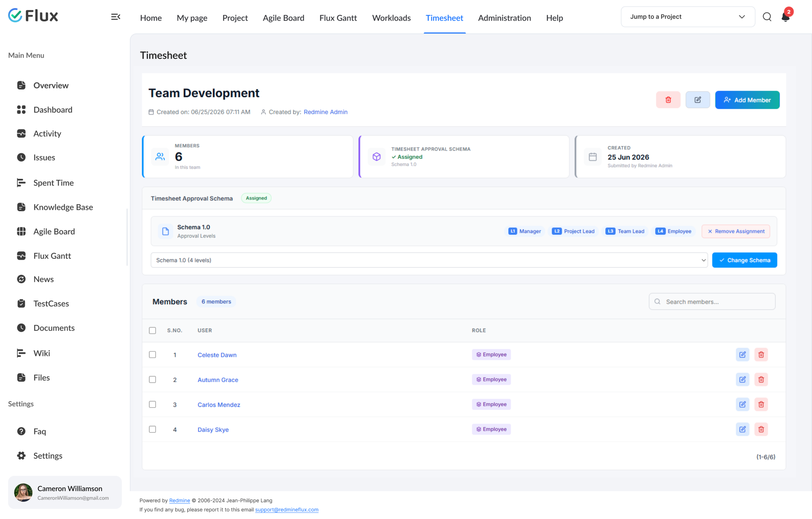The width and height of the screenshot is (812, 519).
Task: Open the Schema 1.0 (4 levels) dropdown
Action: [x=429, y=260]
